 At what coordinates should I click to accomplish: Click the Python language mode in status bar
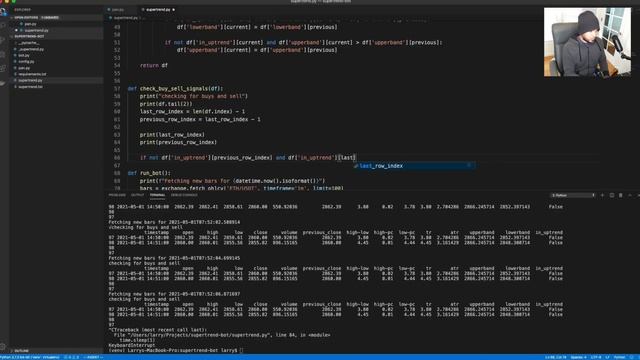(x=619, y=357)
